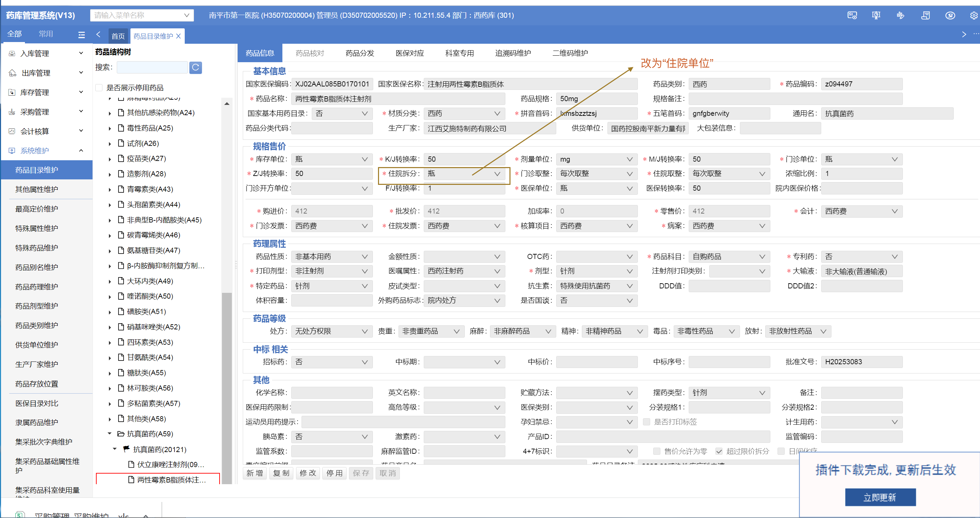Image resolution: width=980 pixels, height=518 pixels.
Task: Collapse the 抗菌药(A59) tree node
Action: 110,434
